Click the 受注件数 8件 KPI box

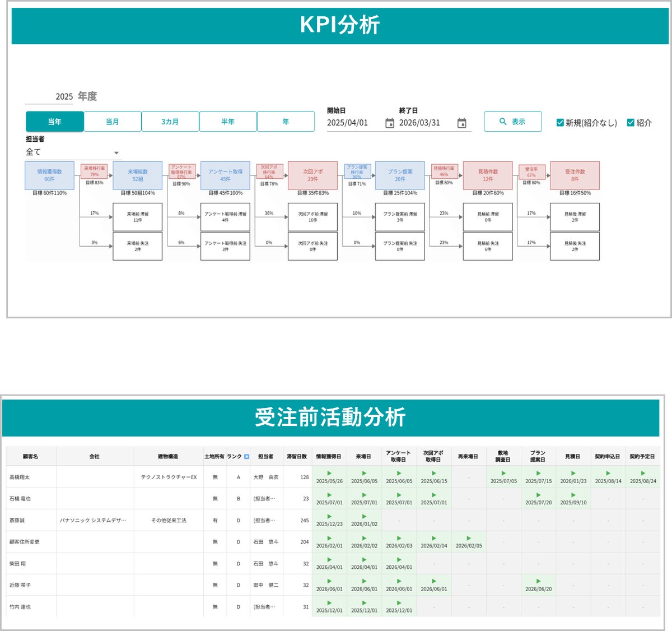(x=575, y=175)
